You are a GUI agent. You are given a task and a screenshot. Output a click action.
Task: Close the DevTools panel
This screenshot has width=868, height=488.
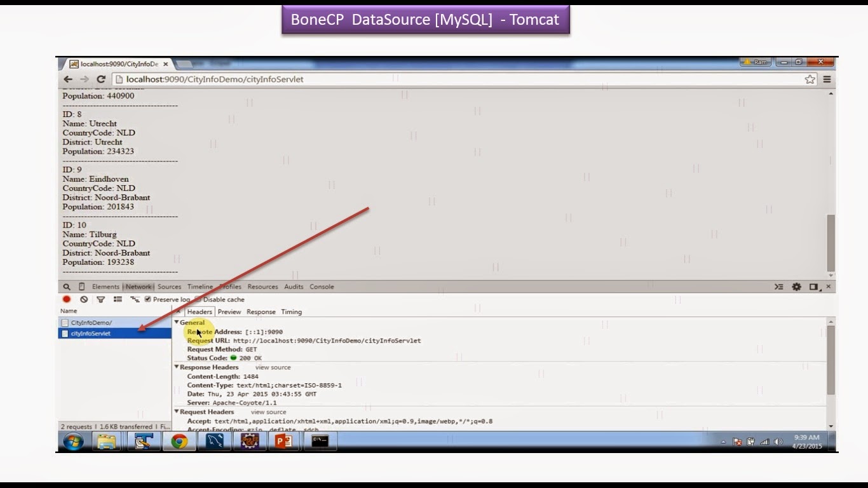pos(828,287)
